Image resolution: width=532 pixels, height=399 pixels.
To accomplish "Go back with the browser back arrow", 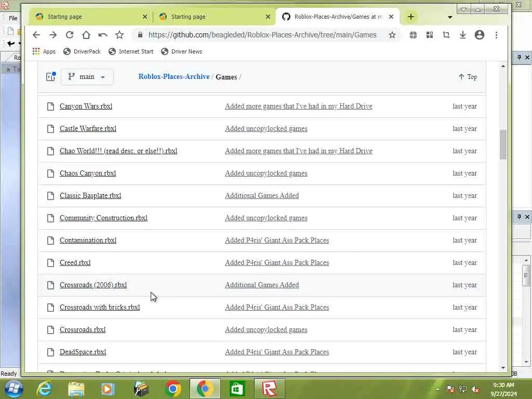I will pyautogui.click(x=36, y=35).
